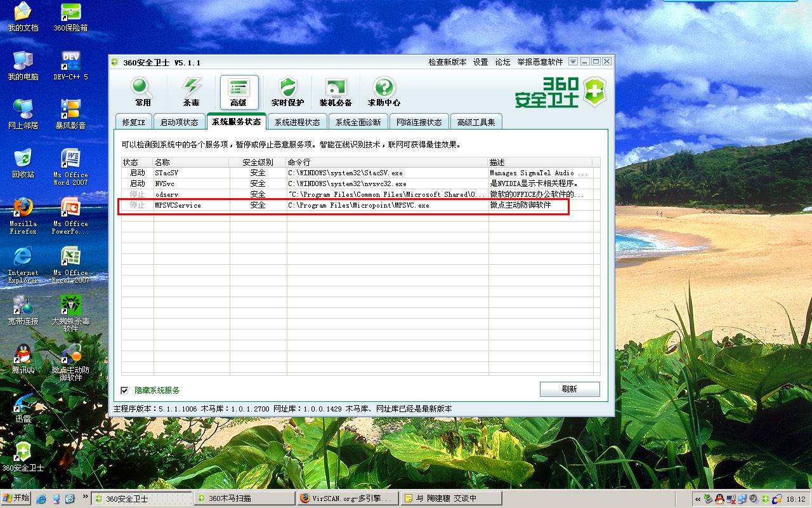Screen dimensions: 812x508
Task: Launch Mozilla Firefox desktop shortcut
Action: [x=23, y=216]
